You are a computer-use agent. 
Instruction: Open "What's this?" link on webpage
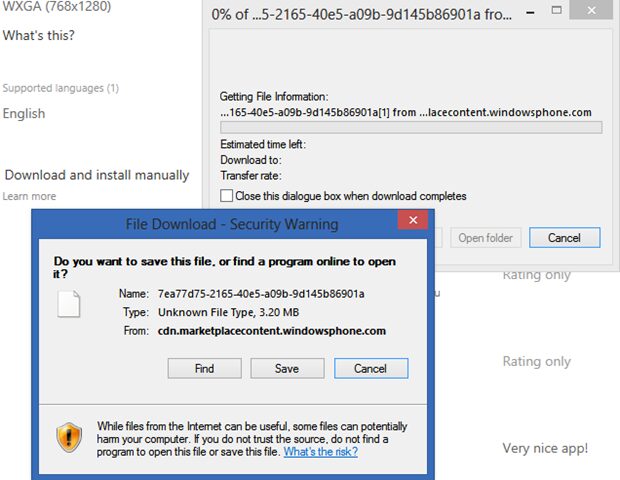38,35
